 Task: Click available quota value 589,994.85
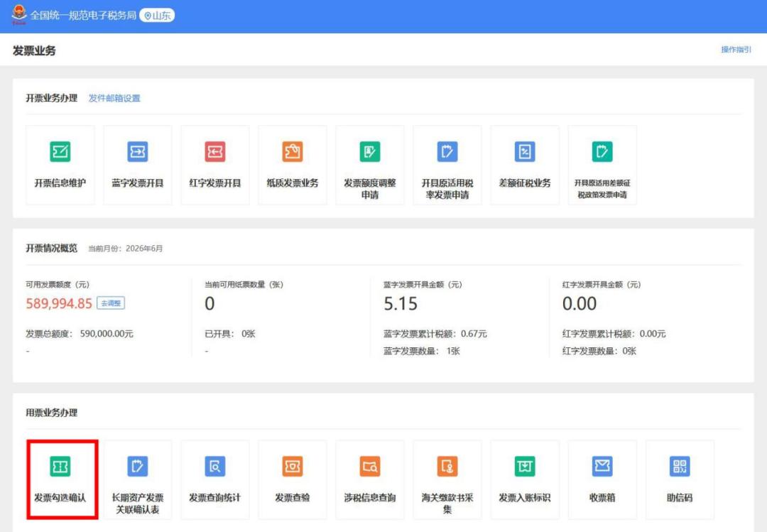coord(59,303)
